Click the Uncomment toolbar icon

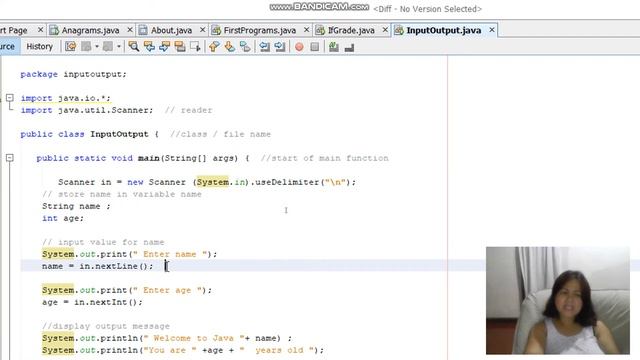point(349,47)
